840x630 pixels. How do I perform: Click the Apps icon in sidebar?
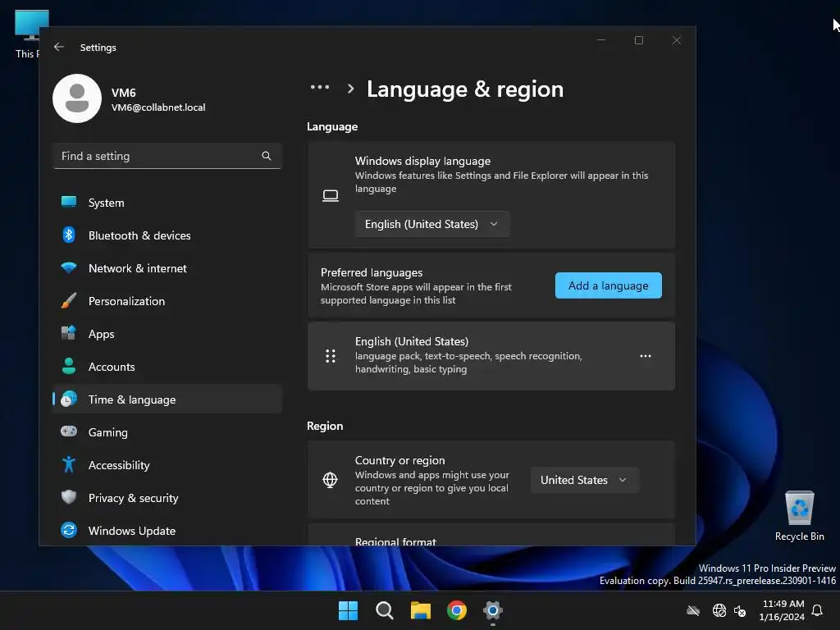[69, 333]
